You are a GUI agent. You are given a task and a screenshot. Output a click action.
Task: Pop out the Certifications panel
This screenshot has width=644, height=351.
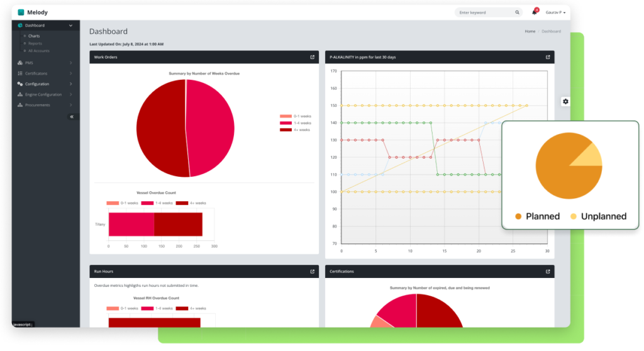coord(548,271)
